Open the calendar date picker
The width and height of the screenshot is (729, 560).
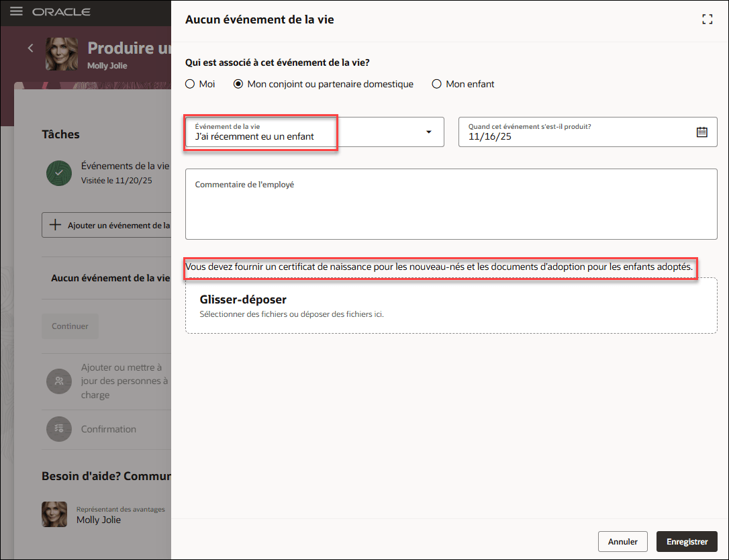702,132
